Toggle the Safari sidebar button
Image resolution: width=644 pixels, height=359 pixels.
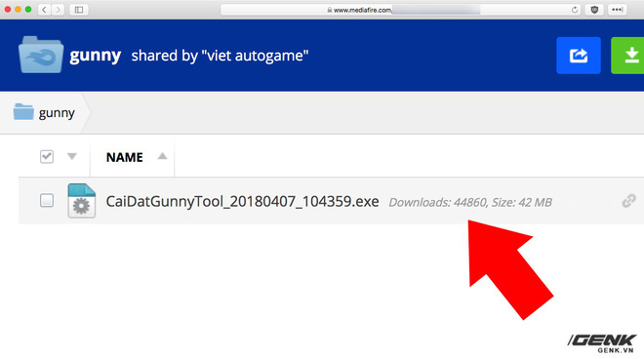tap(79, 10)
